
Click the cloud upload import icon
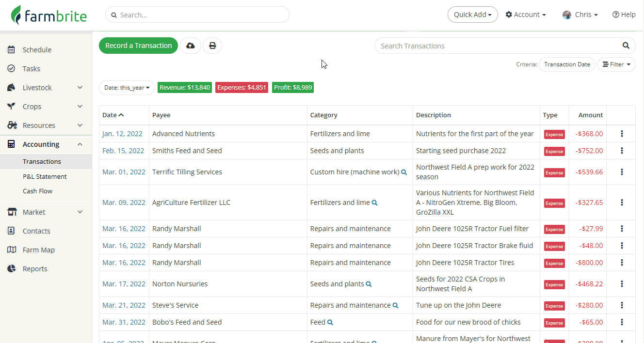191,46
